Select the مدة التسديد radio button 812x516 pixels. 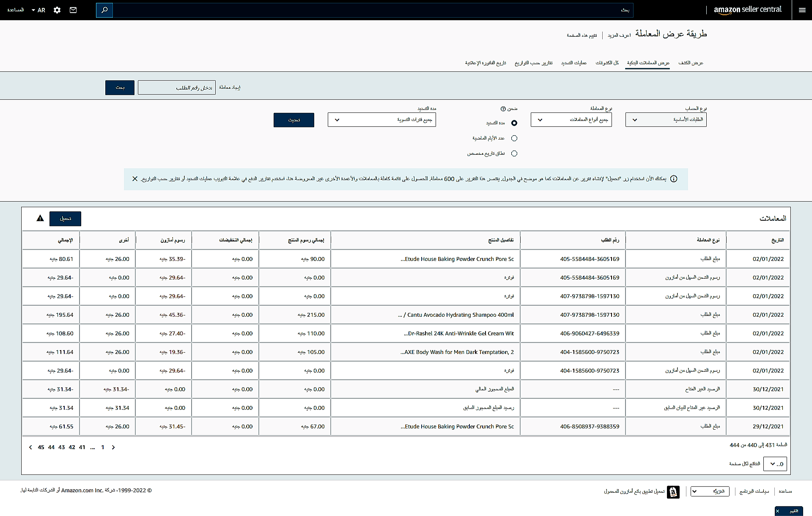click(x=514, y=123)
